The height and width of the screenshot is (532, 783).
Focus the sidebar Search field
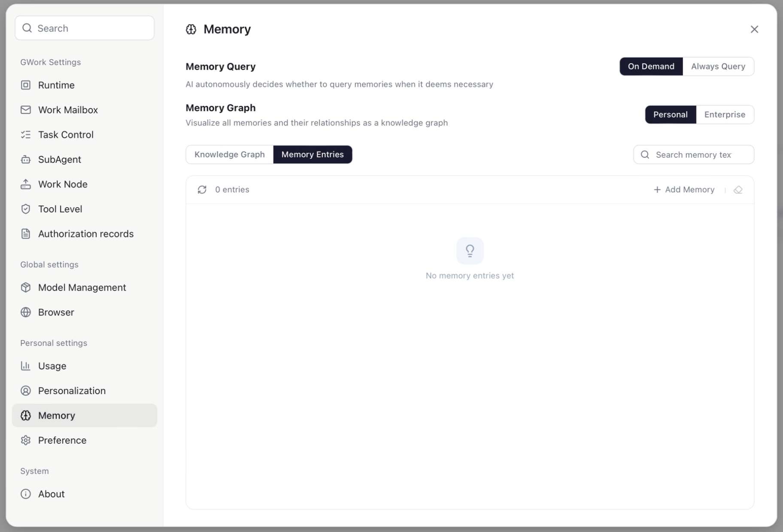coord(85,28)
